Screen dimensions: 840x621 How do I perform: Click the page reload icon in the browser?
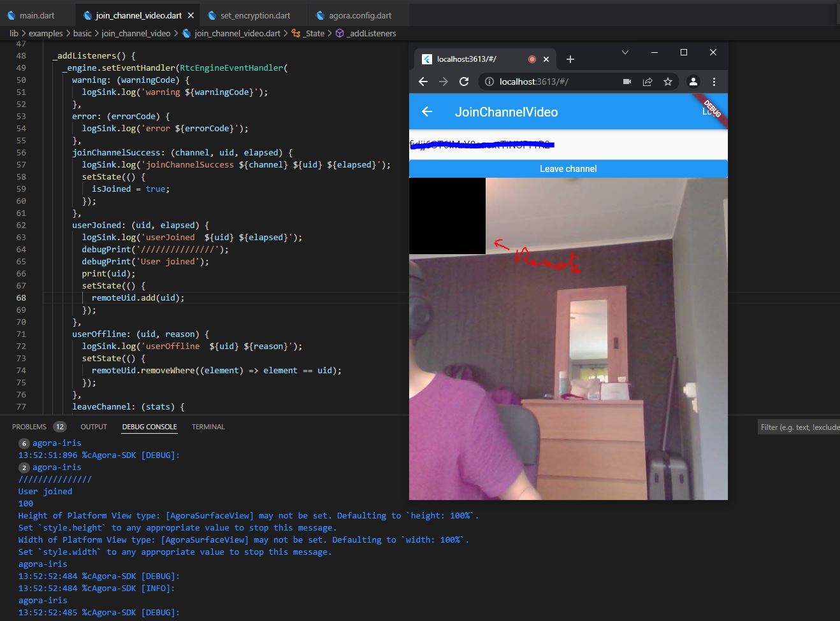tap(464, 82)
